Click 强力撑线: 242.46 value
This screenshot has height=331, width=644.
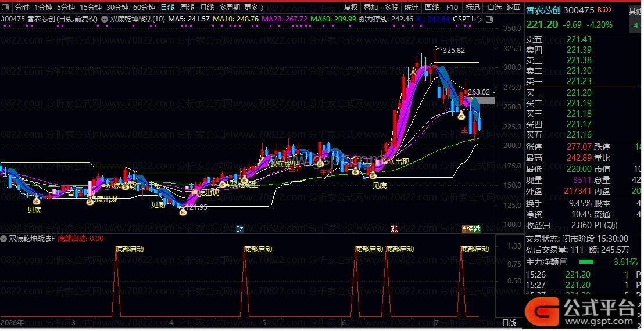(x=386, y=19)
